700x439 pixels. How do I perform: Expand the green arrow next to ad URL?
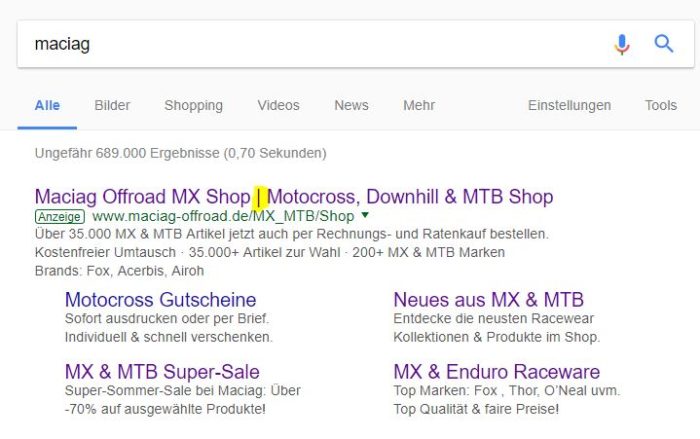(365, 215)
